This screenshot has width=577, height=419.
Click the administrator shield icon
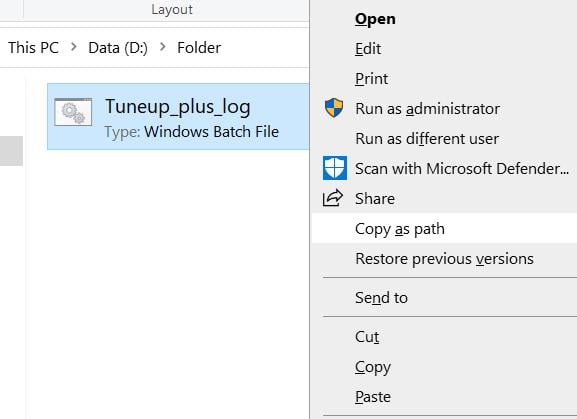(334, 108)
